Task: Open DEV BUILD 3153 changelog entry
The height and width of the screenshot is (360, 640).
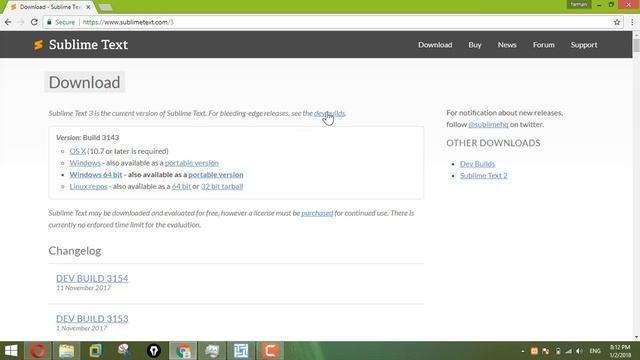Action: point(92,319)
